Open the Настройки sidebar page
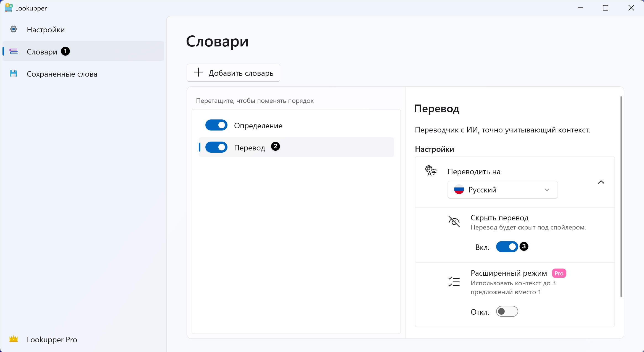 pos(46,30)
